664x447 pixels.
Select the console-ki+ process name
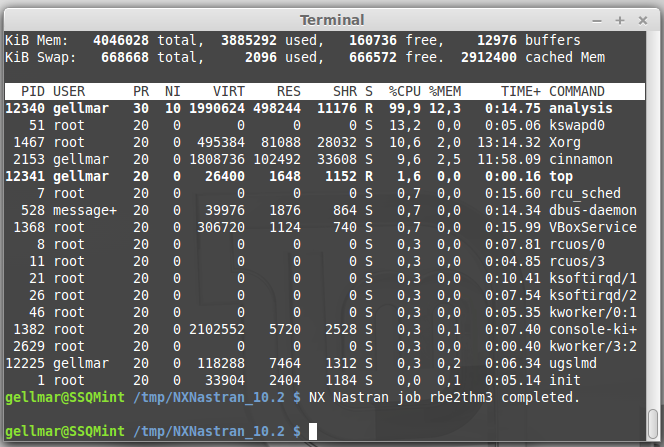pyautogui.click(x=593, y=329)
